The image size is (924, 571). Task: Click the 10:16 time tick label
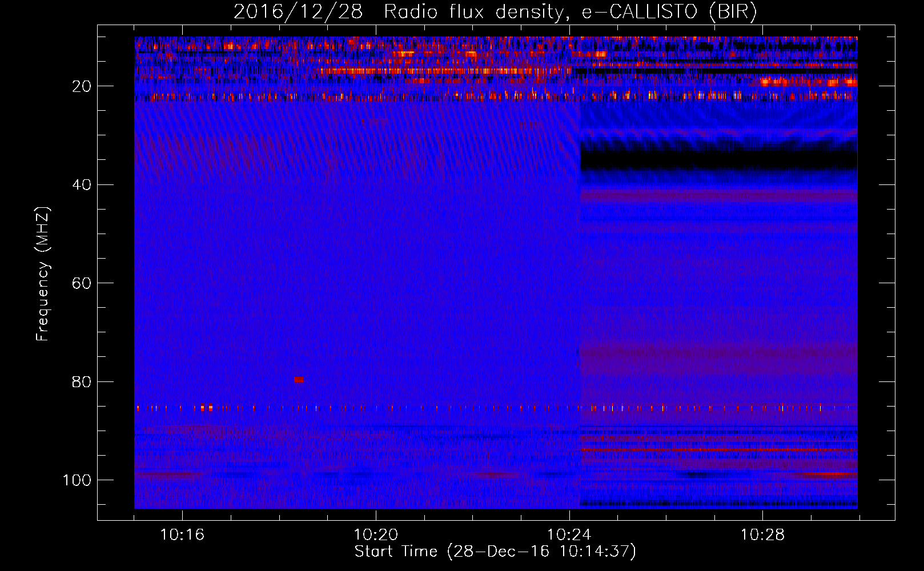182,535
